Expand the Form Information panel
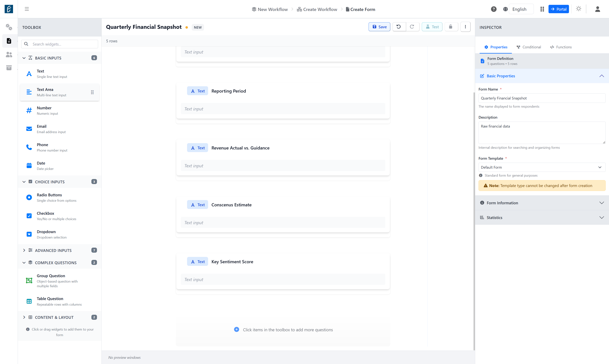Image resolution: width=609 pixels, height=364 pixels. tap(542, 203)
